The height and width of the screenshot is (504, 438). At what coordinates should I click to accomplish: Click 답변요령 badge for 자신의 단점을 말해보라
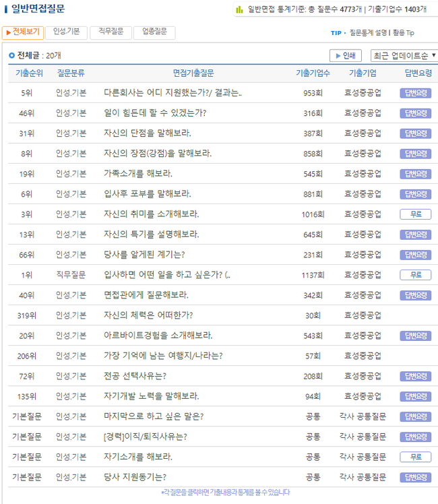(x=415, y=133)
